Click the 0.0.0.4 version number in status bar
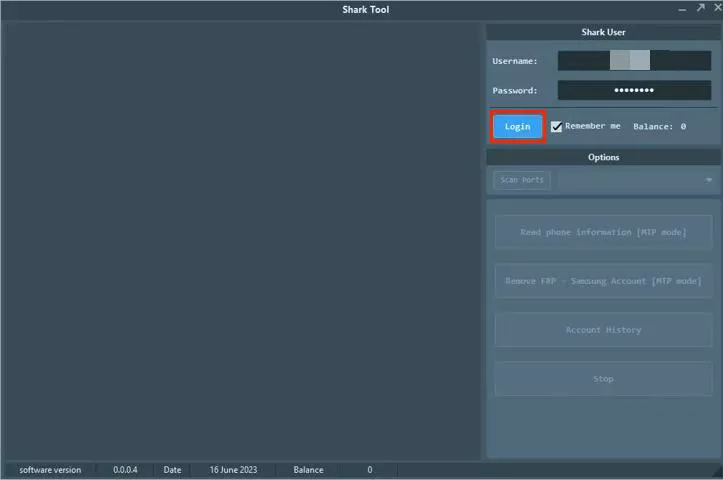This screenshot has width=723, height=480. (x=125, y=470)
